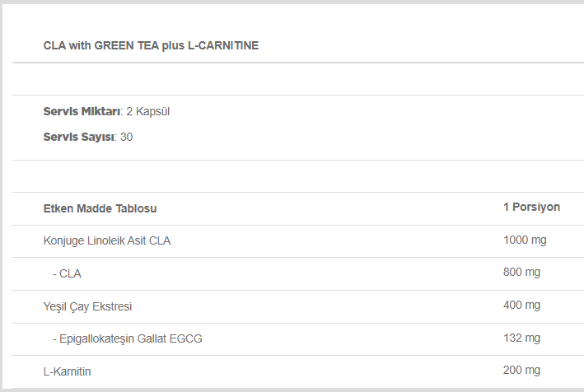Viewport: 584px width, 392px height.
Task: Click the serving count value 30
Action: (x=126, y=137)
